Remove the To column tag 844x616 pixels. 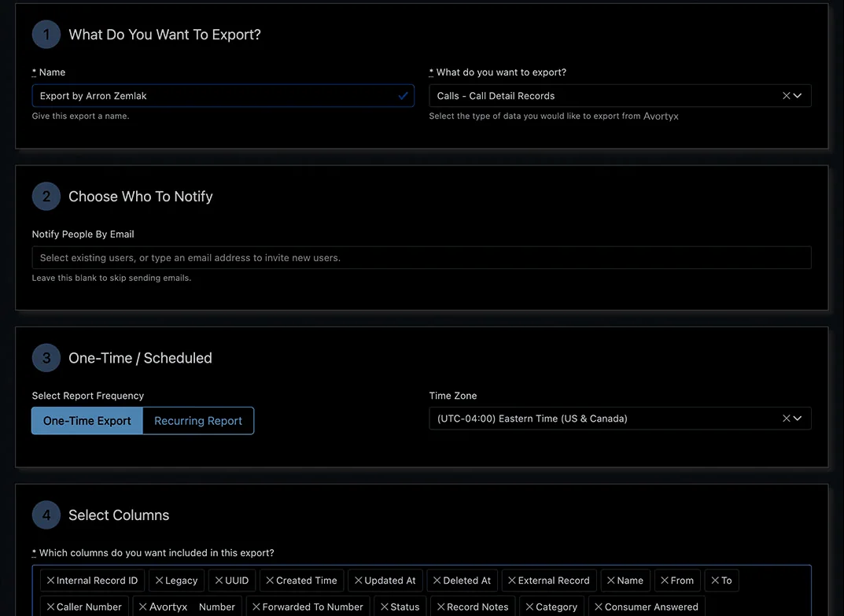(x=715, y=580)
